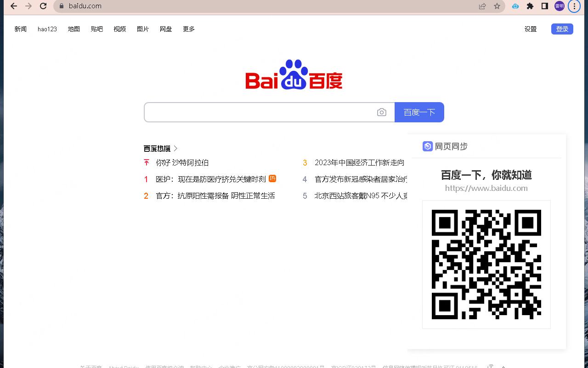Reload the baidu.com page

(43, 6)
